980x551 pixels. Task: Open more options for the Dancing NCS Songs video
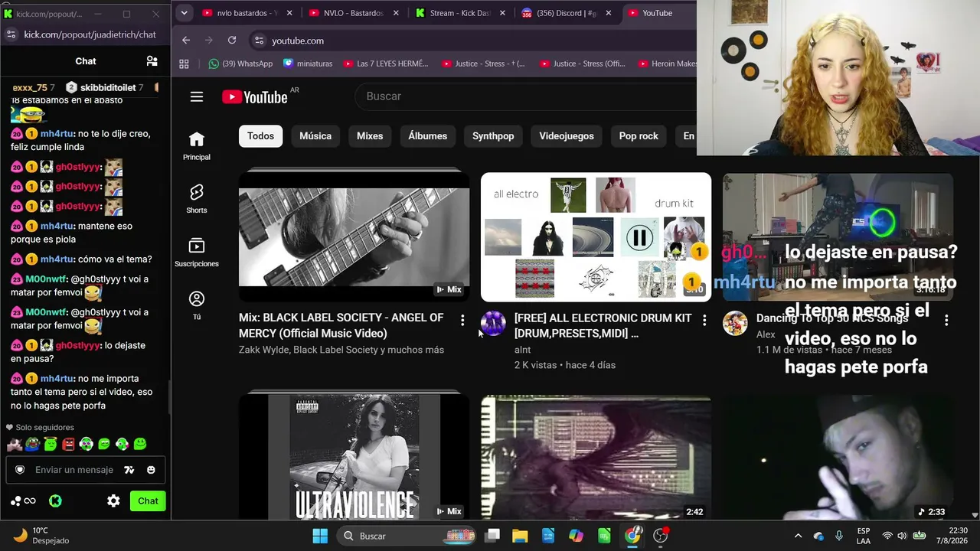tap(946, 320)
